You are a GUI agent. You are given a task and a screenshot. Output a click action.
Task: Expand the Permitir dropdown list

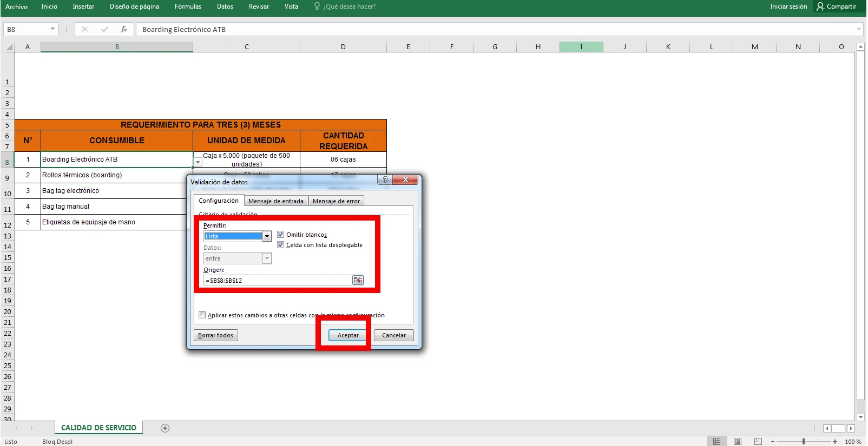coord(267,236)
